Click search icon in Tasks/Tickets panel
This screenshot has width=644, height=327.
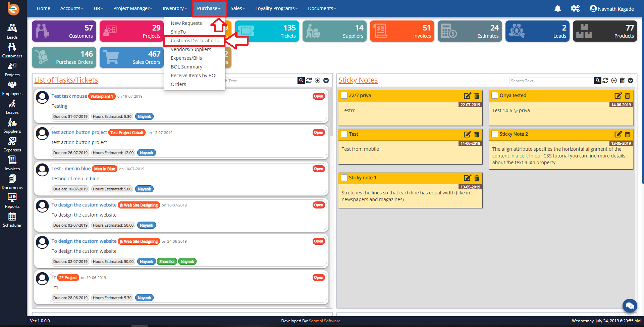pos(301,80)
